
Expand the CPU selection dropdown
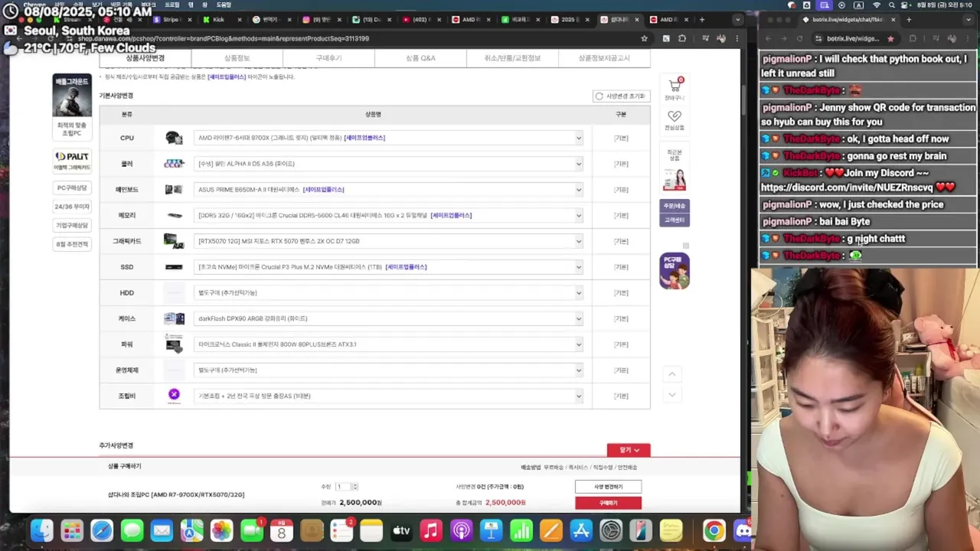[x=388, y=138]
